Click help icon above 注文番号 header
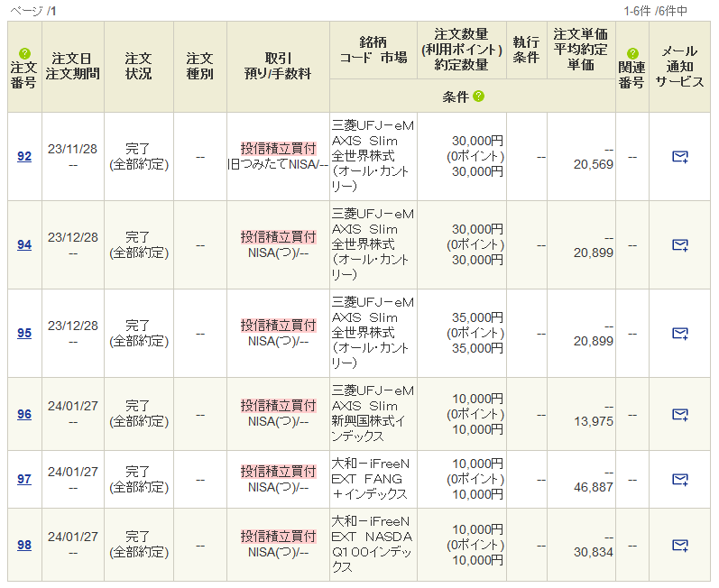 24,53
